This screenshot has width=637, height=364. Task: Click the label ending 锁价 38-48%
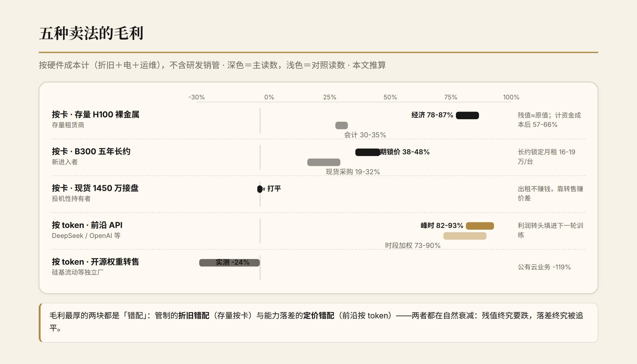(x=405, y=152)
